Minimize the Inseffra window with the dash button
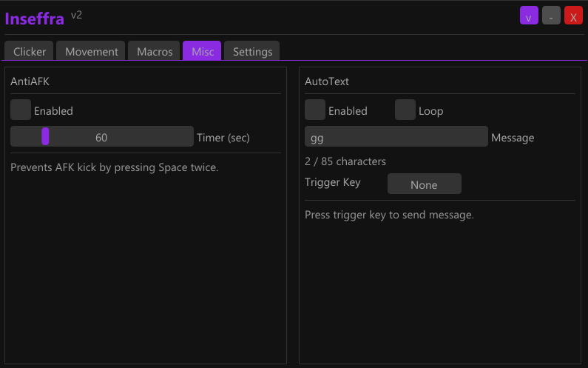588x368 pixels. pos(551,16)
